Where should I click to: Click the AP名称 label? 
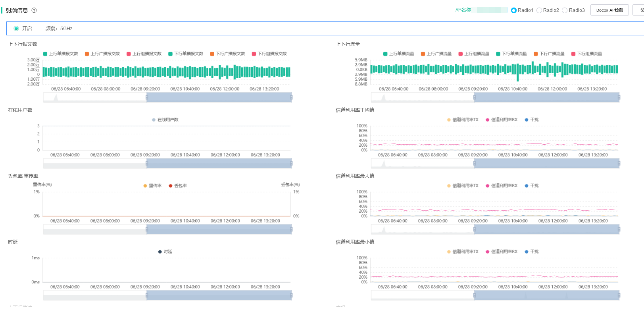[463, 10]
